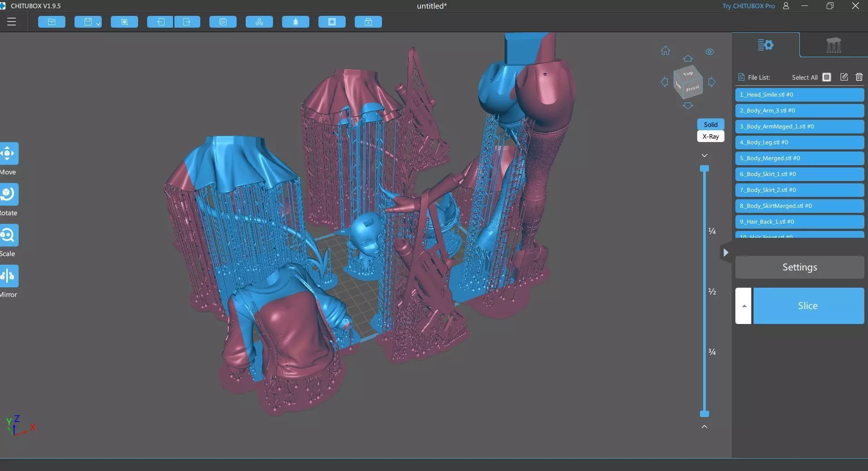Rotate view with the left arrow
Image resolution: width=868 pixels, height=471 pixels.
pyautogui.click(x=665, y=82)
